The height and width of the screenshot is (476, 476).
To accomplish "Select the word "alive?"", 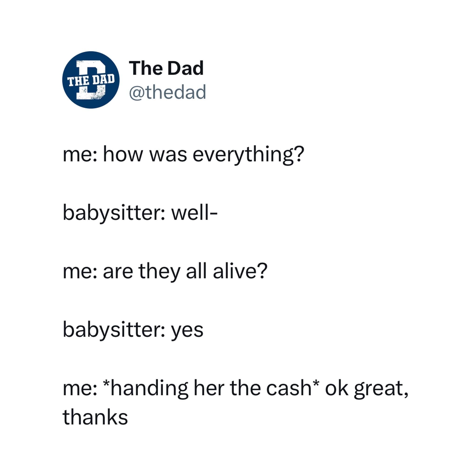I will [x=240, y=271].
